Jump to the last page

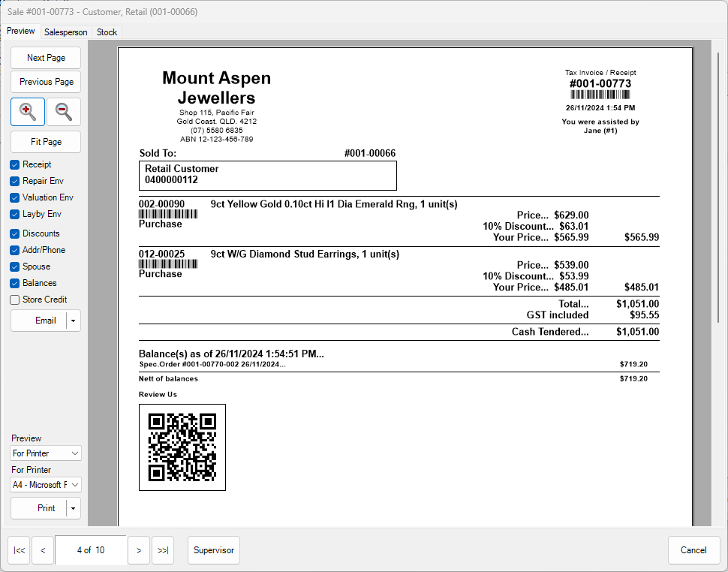(163, 549)
